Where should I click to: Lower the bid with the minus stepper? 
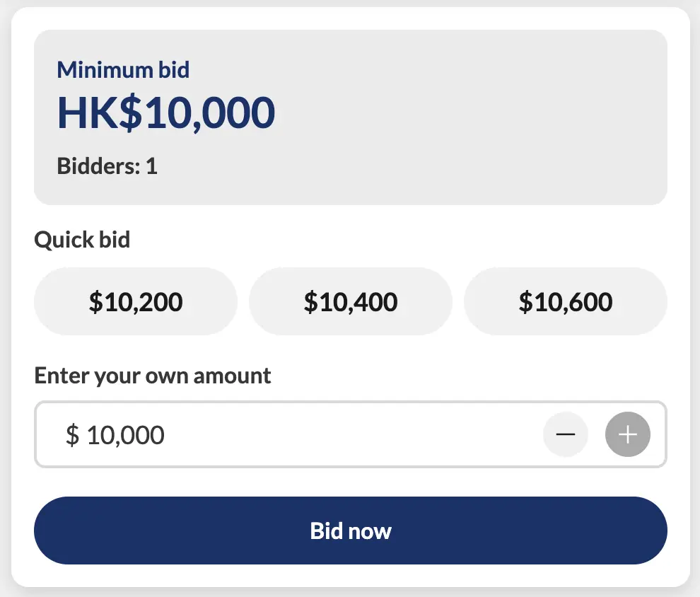565,434
